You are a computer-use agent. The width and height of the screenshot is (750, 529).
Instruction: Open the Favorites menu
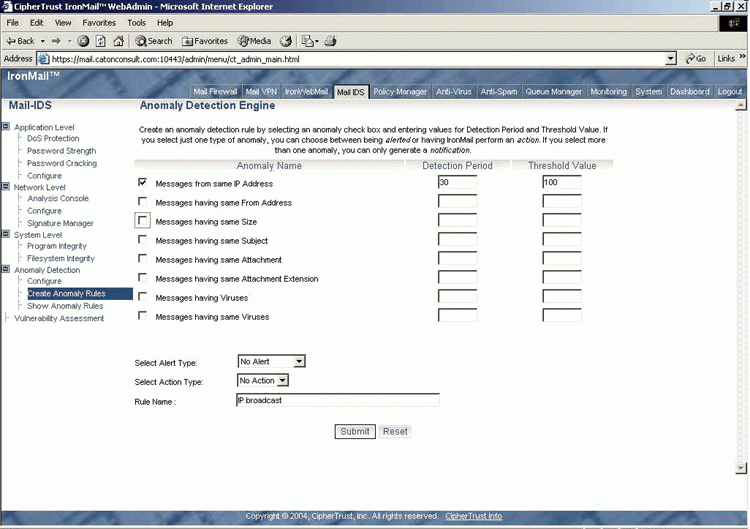pyautogui.click(x=99, y=23)
